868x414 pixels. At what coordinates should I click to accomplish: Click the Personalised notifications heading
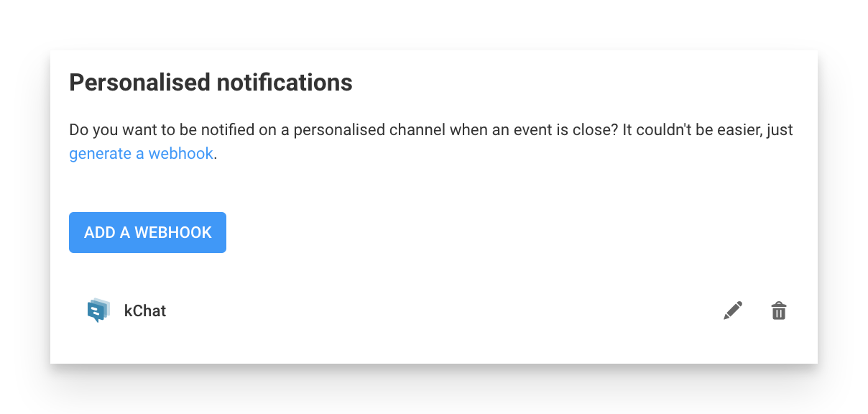(210, 82)
